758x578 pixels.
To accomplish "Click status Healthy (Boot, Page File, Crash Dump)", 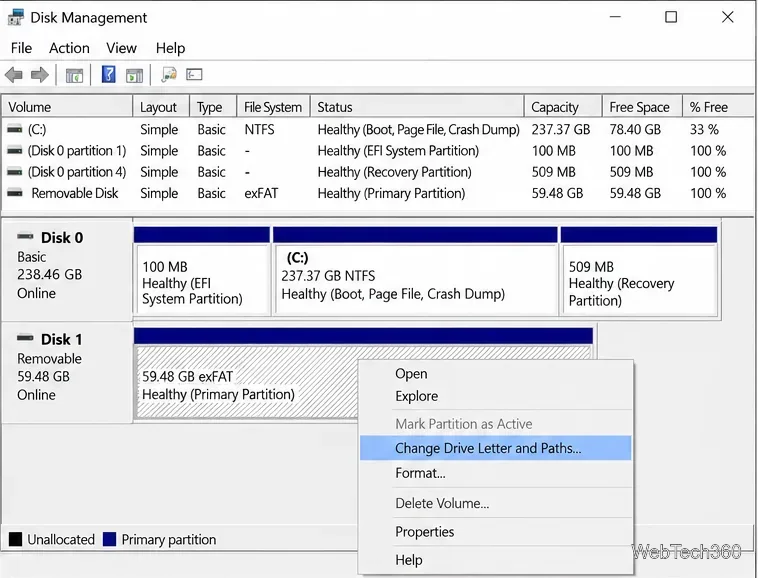I will 419,130.
